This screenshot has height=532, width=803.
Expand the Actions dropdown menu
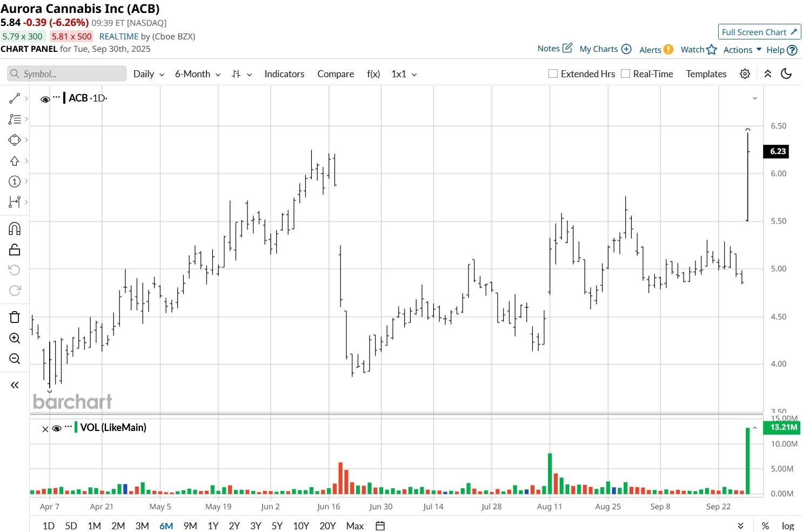[742, 50]
